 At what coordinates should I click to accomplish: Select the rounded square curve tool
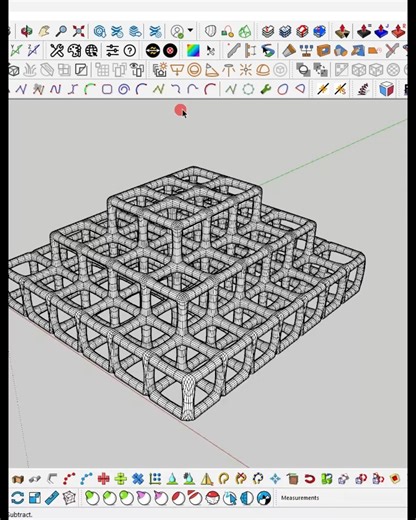107,89
